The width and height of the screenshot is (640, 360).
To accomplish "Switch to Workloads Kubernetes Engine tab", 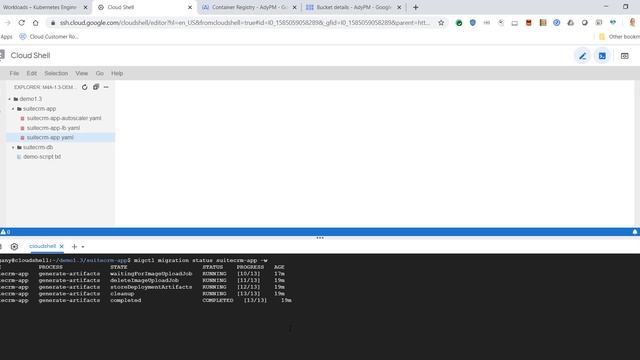I will pyautogui.click(x=40, y=7).
